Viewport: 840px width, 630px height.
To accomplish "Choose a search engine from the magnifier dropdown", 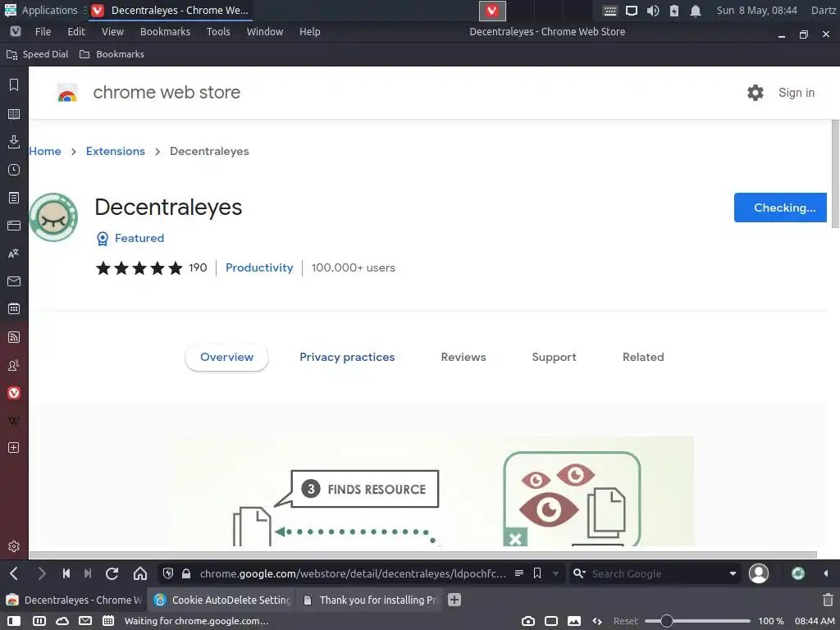I will [x=579, y=573].
